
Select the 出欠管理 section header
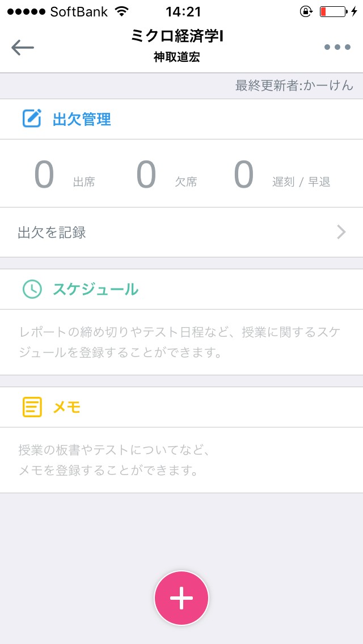pyautogui.click(x=82, y=119)
